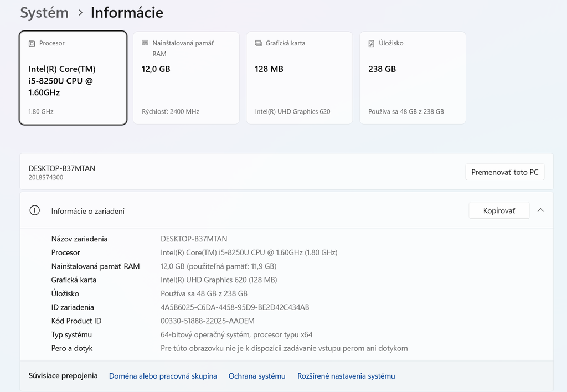Click the DESKTOP-B37MTAN heading above model number
567x392 pixels.
click(x=62, y=168)
